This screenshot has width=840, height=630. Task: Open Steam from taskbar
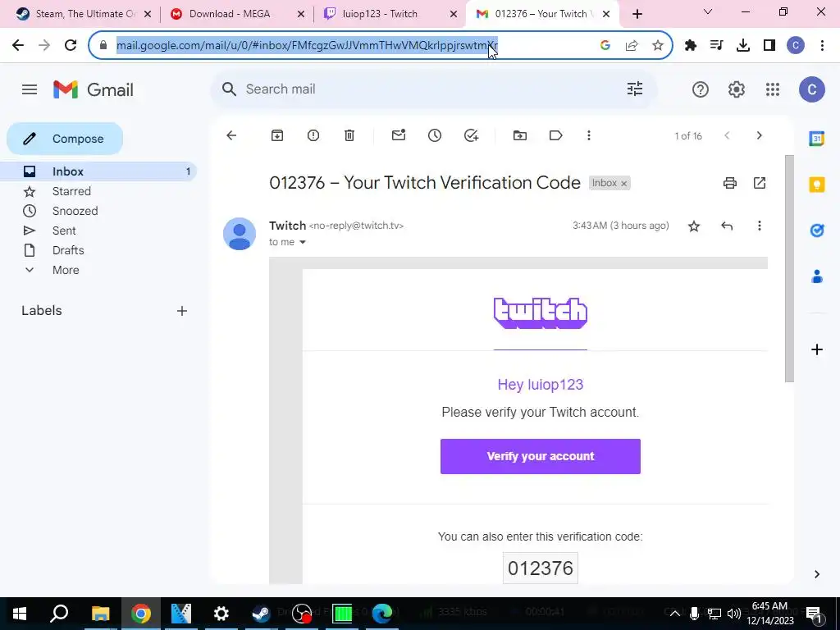tap(262, 614)
